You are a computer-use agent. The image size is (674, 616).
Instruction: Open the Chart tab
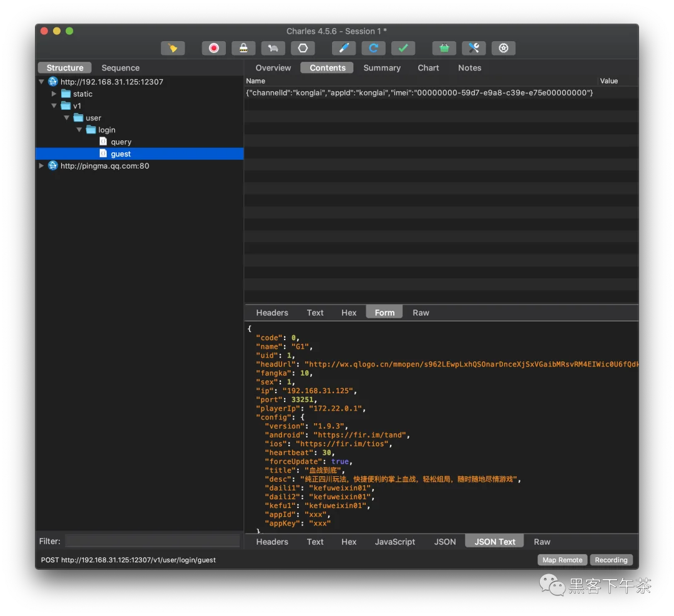428,68
